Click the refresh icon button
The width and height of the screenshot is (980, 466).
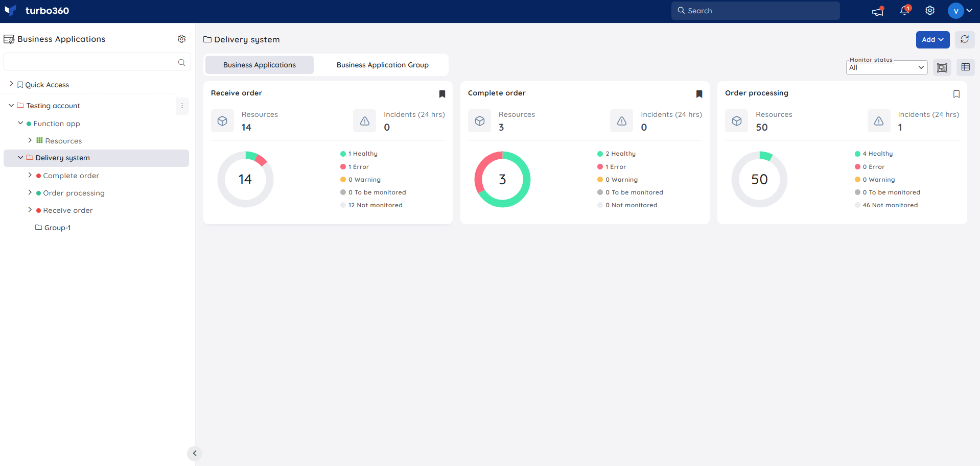965,39
